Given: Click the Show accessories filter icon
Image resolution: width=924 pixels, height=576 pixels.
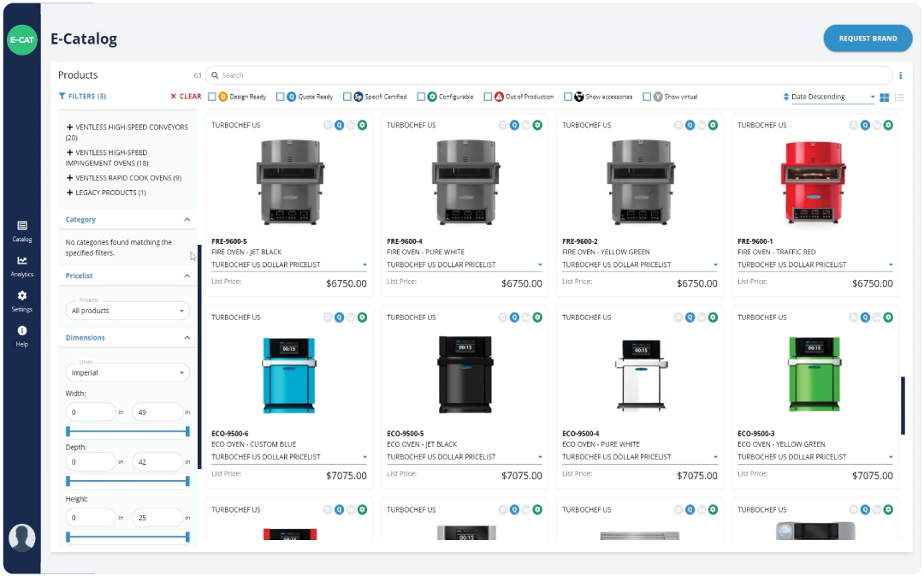Looking at the screenshot, I should point(579,97).
